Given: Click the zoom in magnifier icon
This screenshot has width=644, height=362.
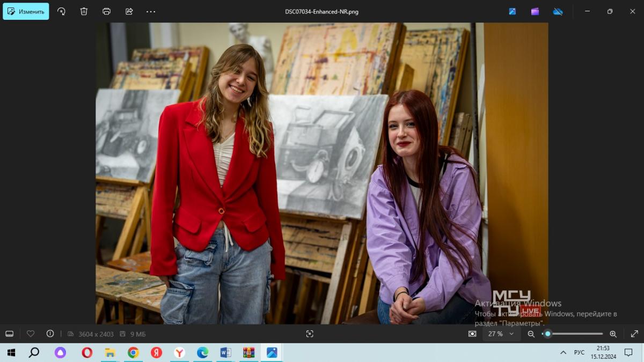Looking at the screenshot, I should pos(613,334).
